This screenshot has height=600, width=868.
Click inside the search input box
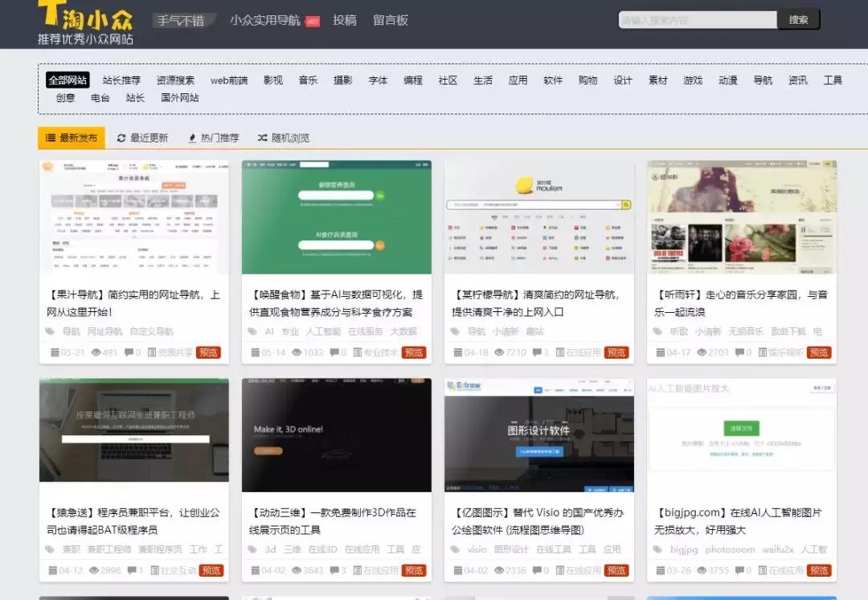697,18
